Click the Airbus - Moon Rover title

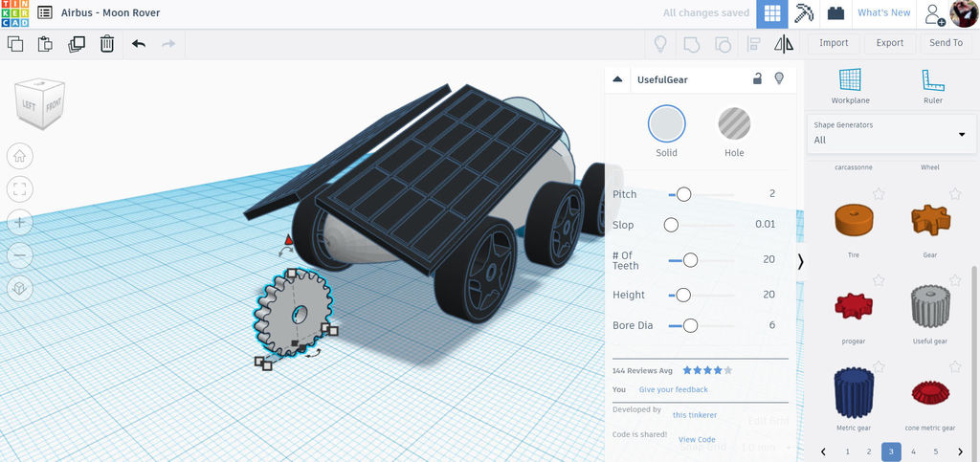coord(111,12)
